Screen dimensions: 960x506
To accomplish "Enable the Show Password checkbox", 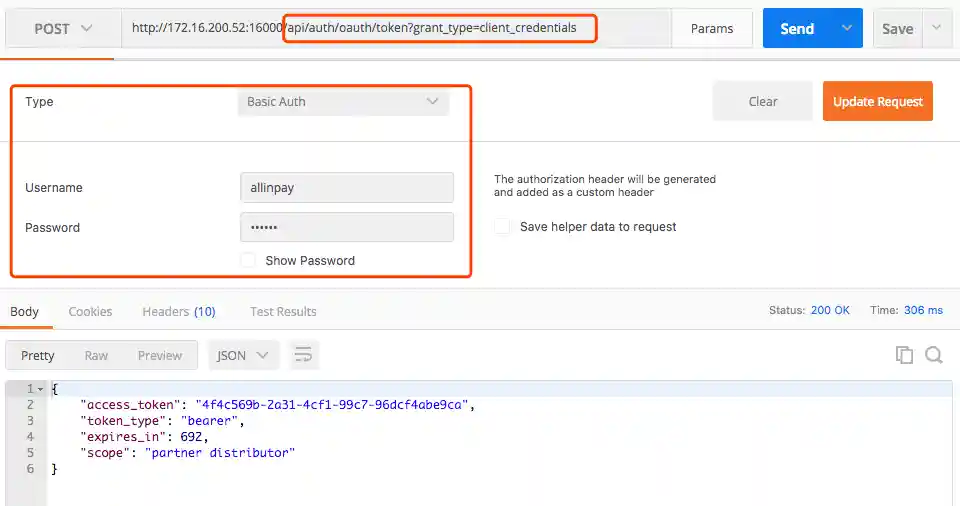I will 248,260.
